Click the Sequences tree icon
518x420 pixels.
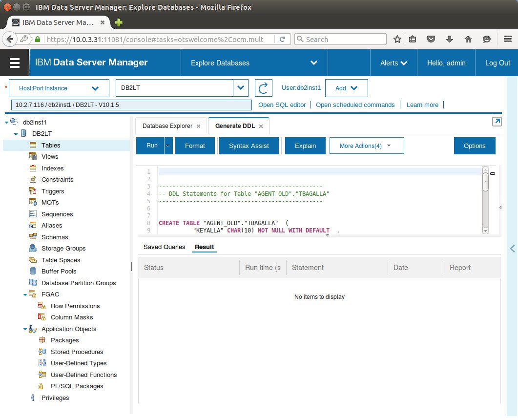[x=33, y=214]
